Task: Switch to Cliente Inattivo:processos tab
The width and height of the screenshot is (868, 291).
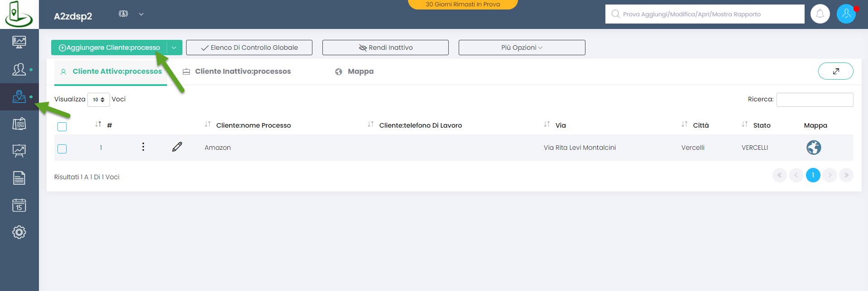Action: point(242,72)
